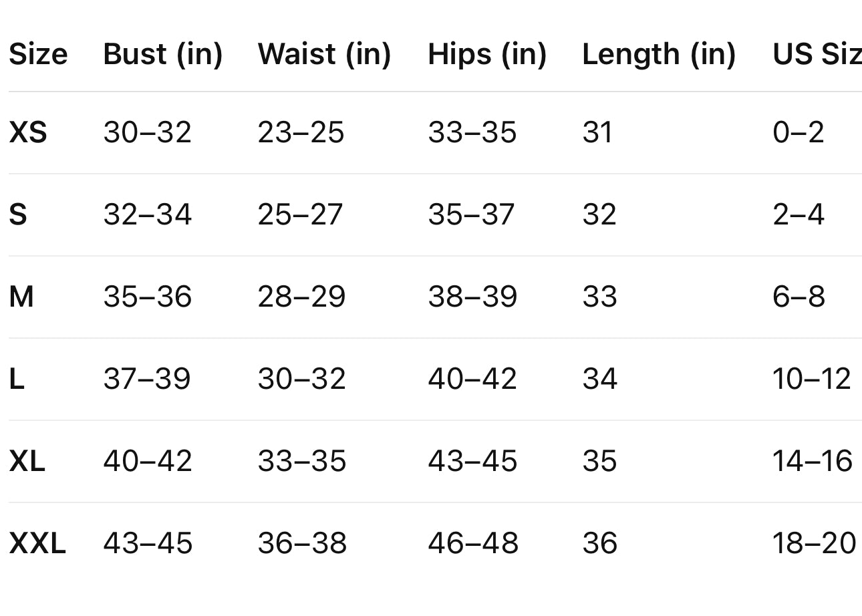
Task: Select the XL size row label
Action: [27, 461]
